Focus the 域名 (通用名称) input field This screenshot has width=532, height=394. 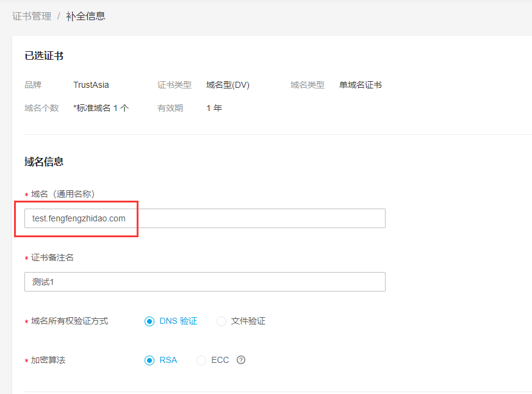point(204,218)
